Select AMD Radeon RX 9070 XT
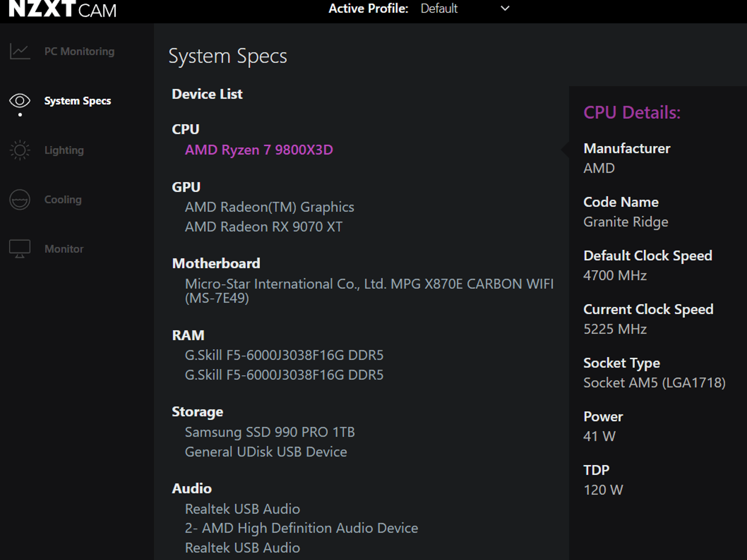Viewport: 747px width, 560px height. coord(263,227)
